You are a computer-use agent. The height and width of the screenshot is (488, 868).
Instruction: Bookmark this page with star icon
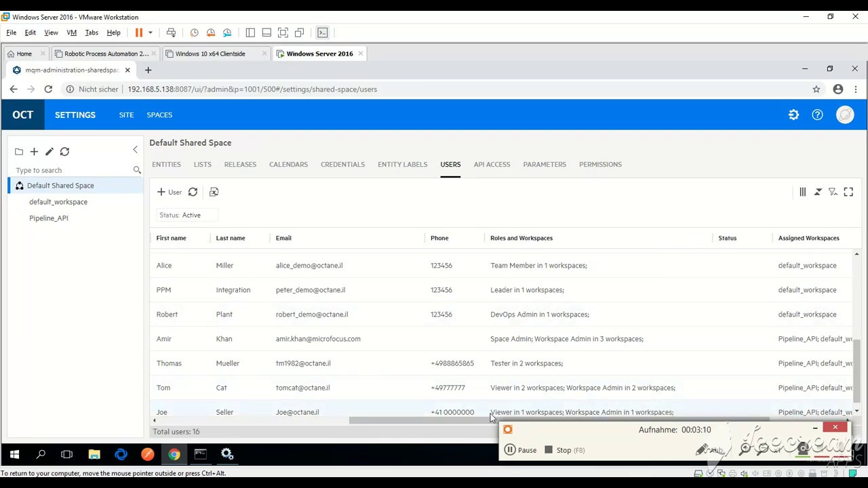816,89
